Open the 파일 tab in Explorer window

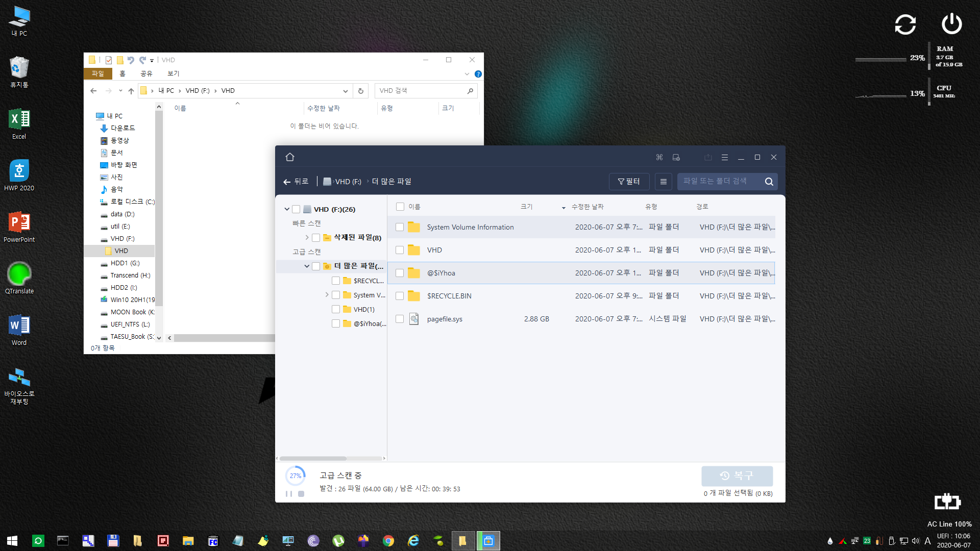(x=97, y=73)
